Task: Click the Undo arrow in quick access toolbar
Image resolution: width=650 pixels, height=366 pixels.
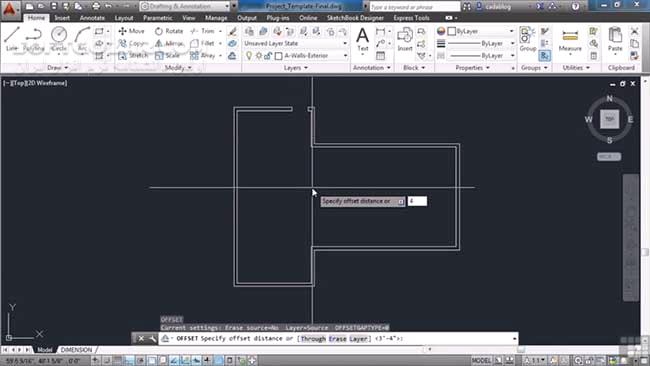Action: [109, 6]
